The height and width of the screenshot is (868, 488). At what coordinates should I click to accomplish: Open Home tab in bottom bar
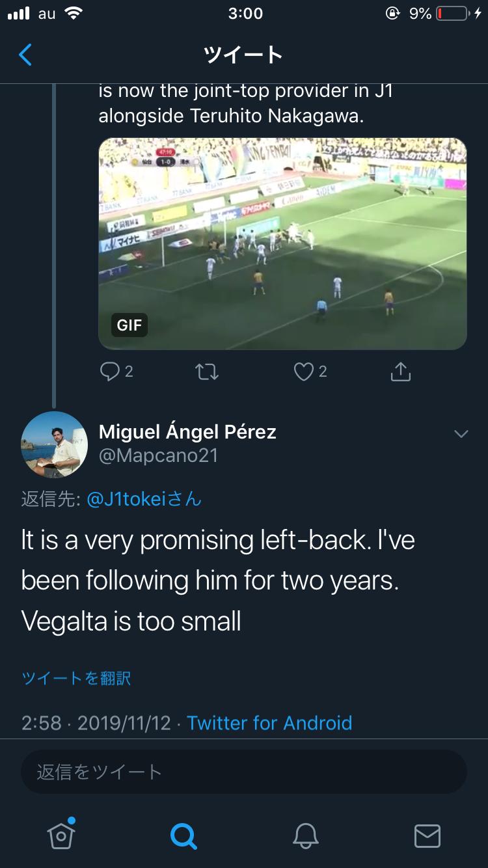(61, 835)
